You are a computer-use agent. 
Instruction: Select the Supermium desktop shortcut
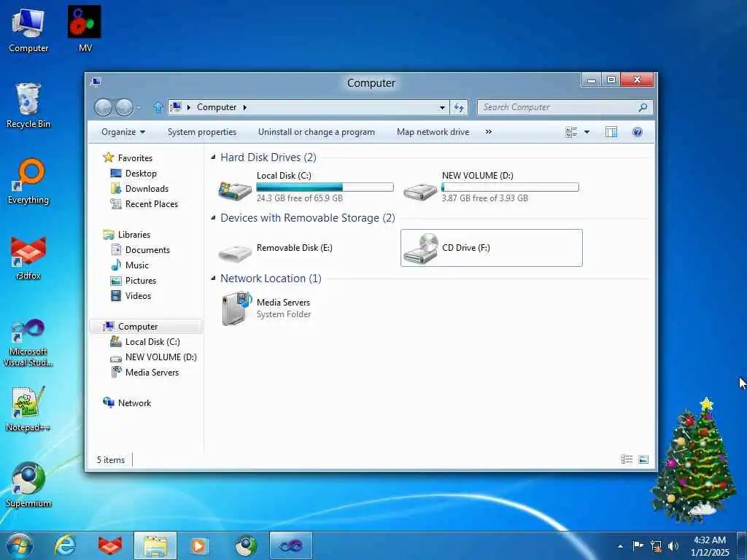click(x=28, y=485)
